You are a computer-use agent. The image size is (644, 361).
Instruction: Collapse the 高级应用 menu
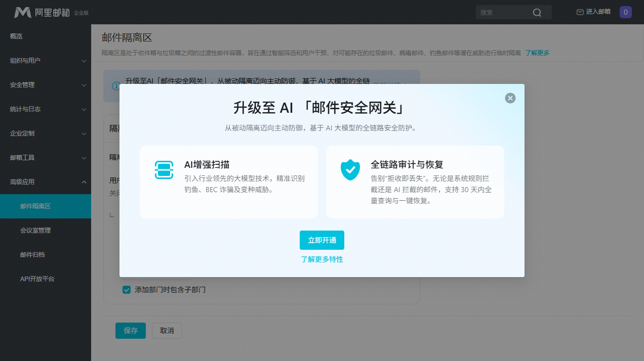click(x=46, y=182)
